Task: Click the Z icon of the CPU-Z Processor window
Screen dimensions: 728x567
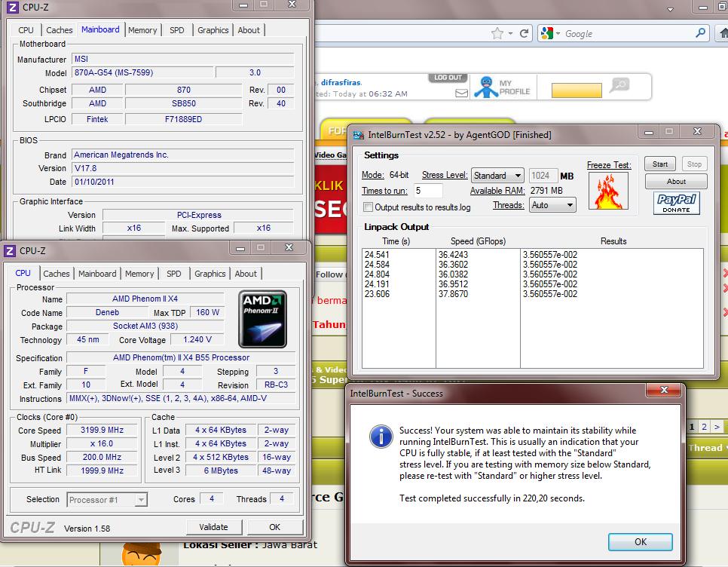Action: click(10, 251)
